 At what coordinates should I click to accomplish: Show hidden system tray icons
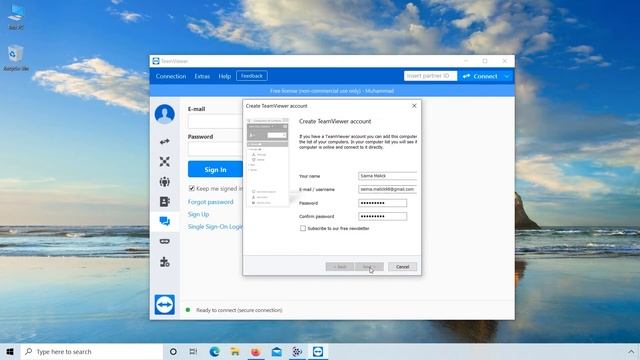click(x=631, y=351)
